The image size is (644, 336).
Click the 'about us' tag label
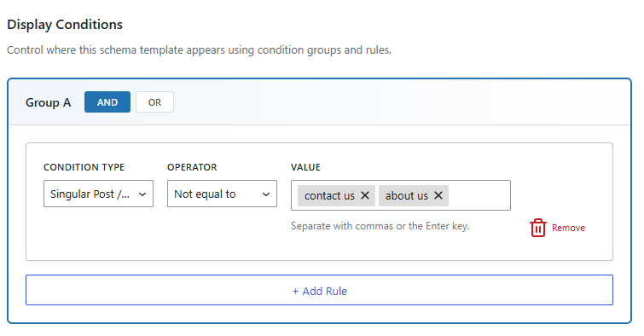tap(407, 196)
